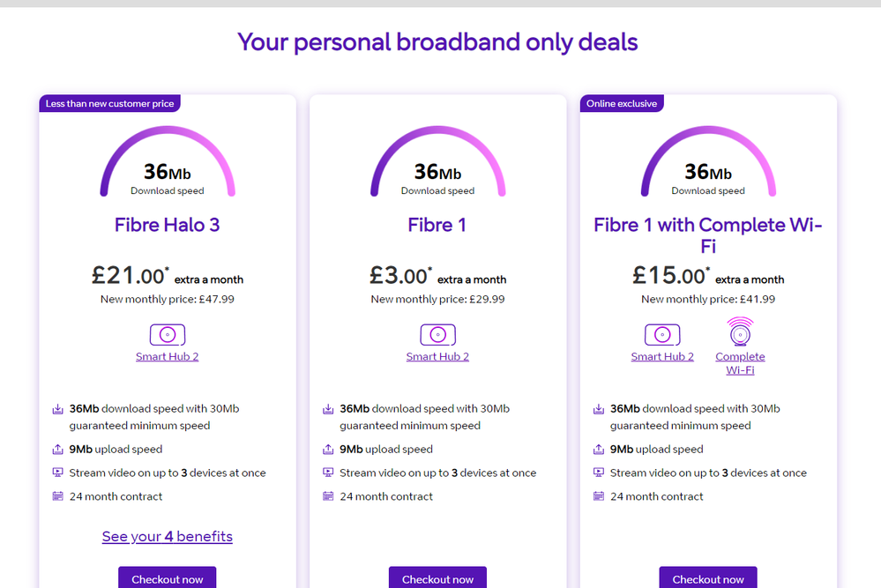Checkout now for Fibre Halo 3
Image resolution: width=881 pixels, height=588 pixels.
(168, 578)
